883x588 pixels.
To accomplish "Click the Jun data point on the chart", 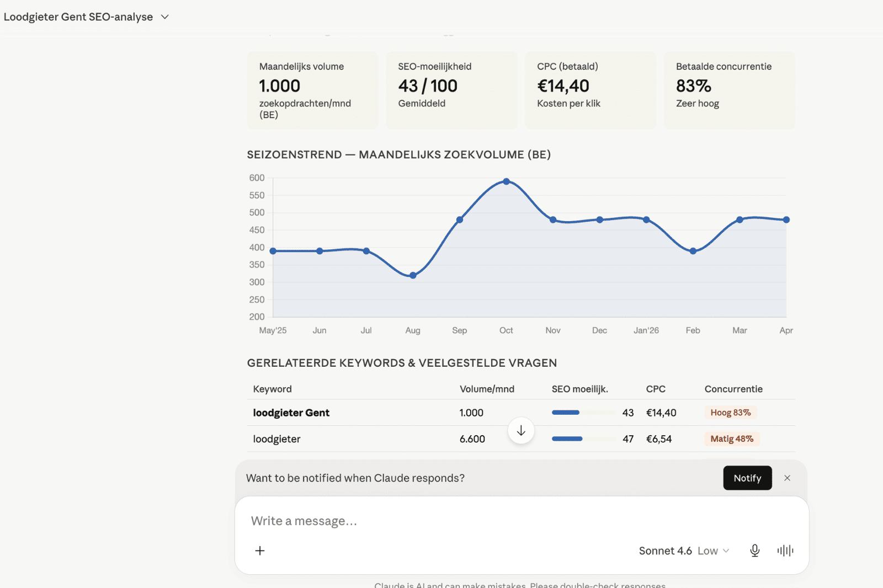I will coord(320,251).
